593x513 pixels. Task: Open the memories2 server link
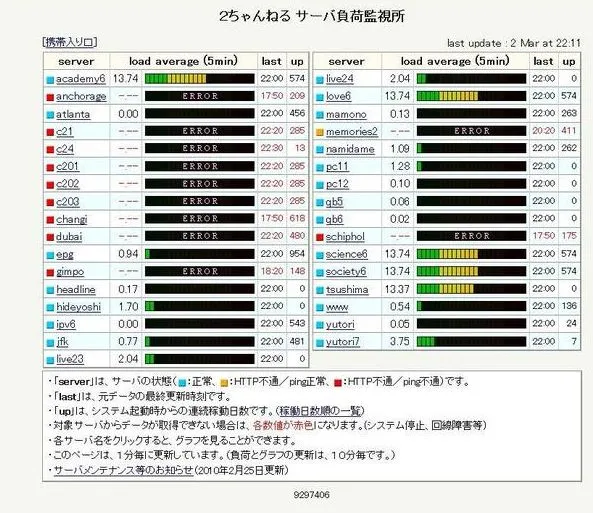pos(352,131)
